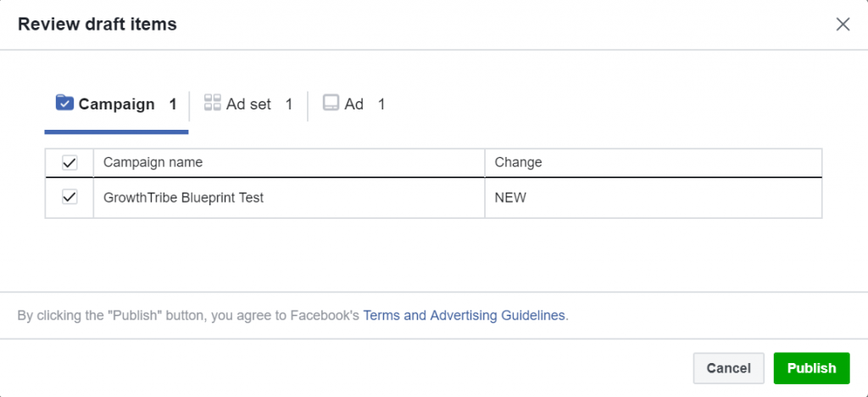Image resolution: width=868 pixels, height=397 pixels.
Task: Uncheck the GrowthTribe Blueprint Test checkbox
Action: coord(70,197)
